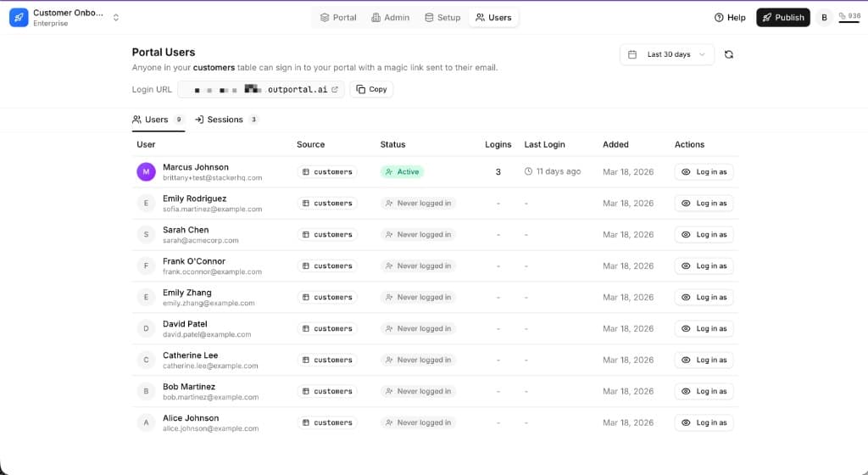Click the customers source tag for David Patel
868x475 pixels.
(x=327, y=328)
